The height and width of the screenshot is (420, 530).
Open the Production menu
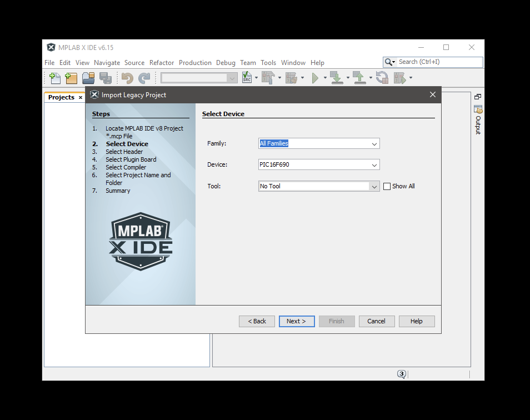pyautogui.click(x=195, y=63)
